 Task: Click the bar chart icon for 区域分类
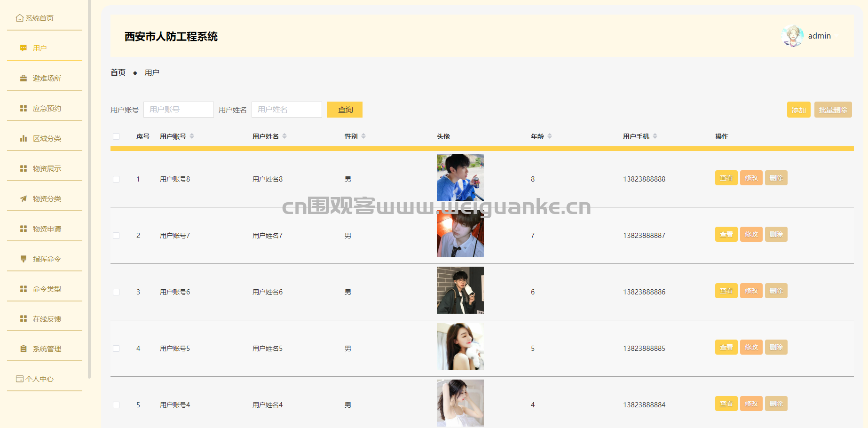[x=24, y=138]
